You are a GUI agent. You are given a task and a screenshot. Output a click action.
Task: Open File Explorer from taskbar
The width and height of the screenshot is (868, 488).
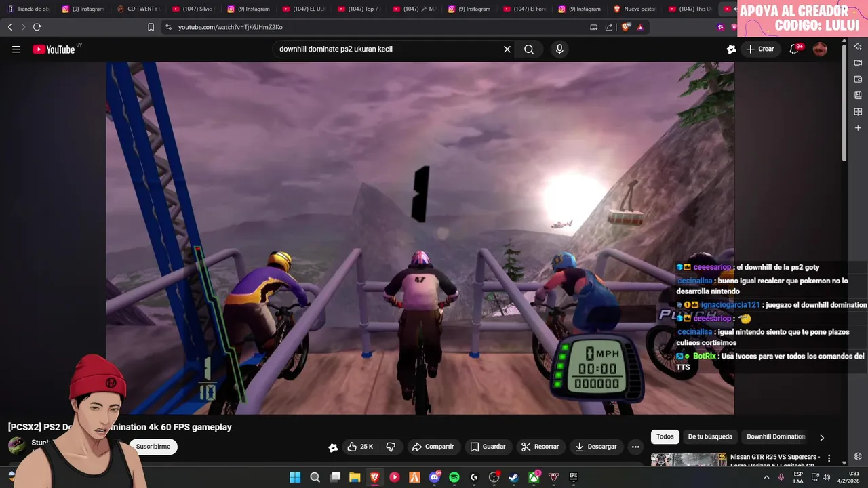coord(355,477)
